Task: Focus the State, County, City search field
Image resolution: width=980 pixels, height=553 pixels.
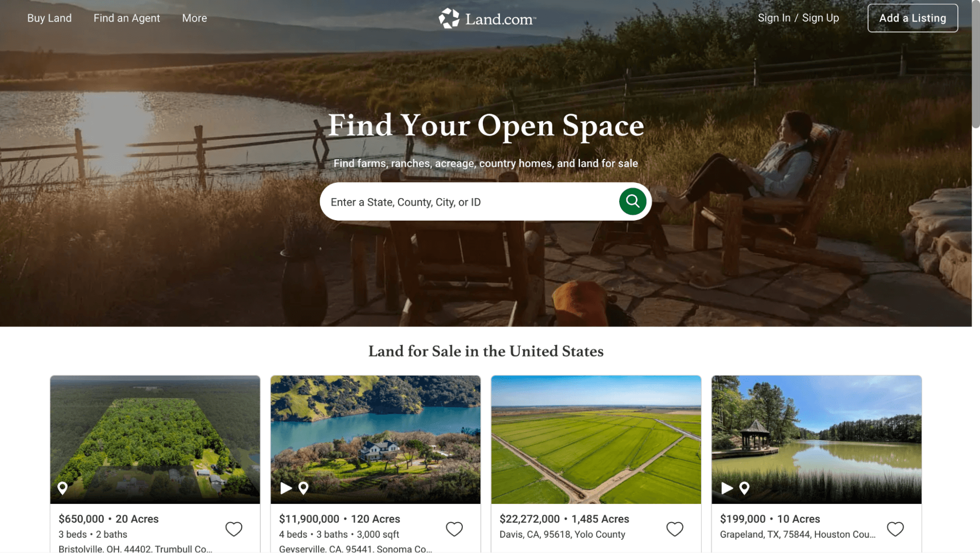Action: pos(469,202)
